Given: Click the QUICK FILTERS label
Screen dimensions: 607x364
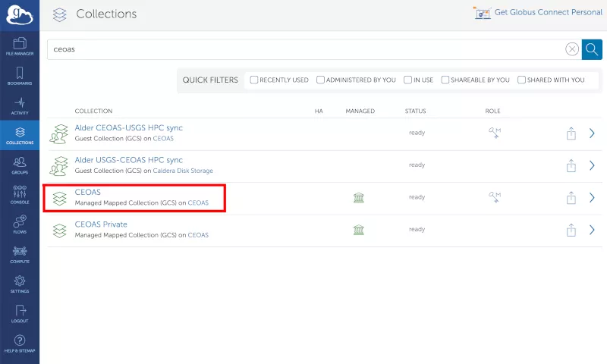Looking at the screenshot, I should tap(210, 80).
